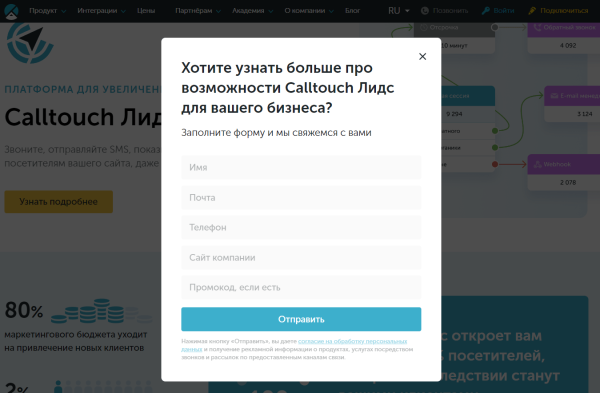Click the Телефон input field
Viewport: 600px width, 393px height.
[x=301, y=227]
